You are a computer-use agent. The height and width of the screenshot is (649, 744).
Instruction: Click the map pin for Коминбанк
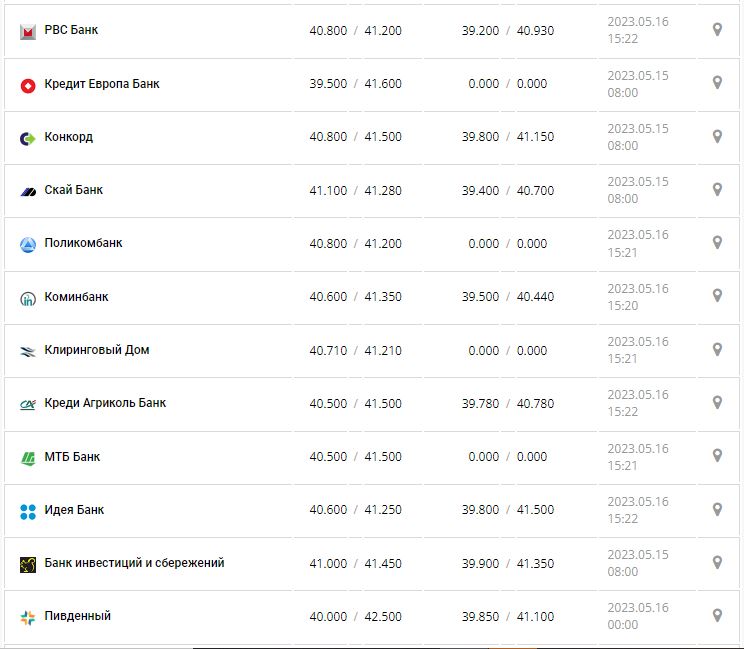pyautogui.click(x=717, y=295)
